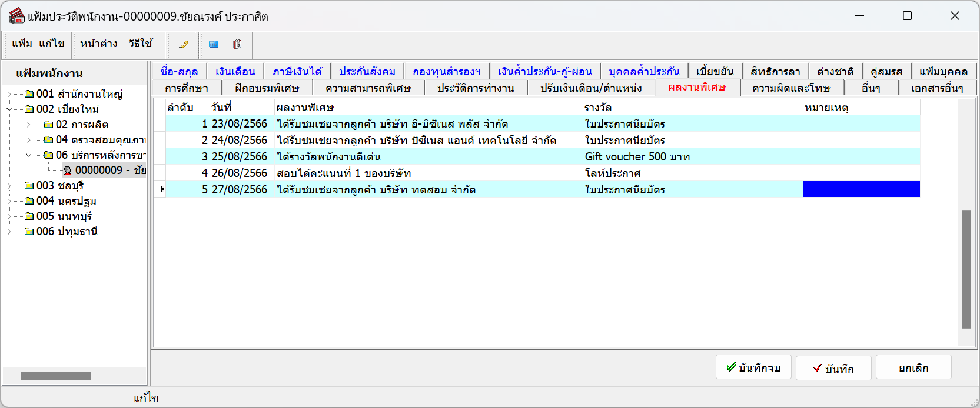Switch to the กองทุนสำรองฯ tab
This screenshot has width=980, height=408.
[447, 71]
